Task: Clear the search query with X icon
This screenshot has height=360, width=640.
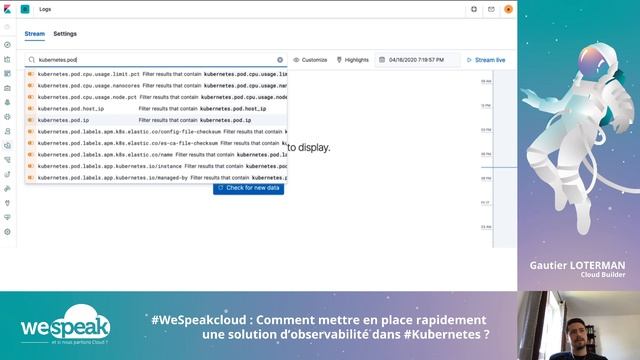Action: pyautogui.click(x=280, y=60)
